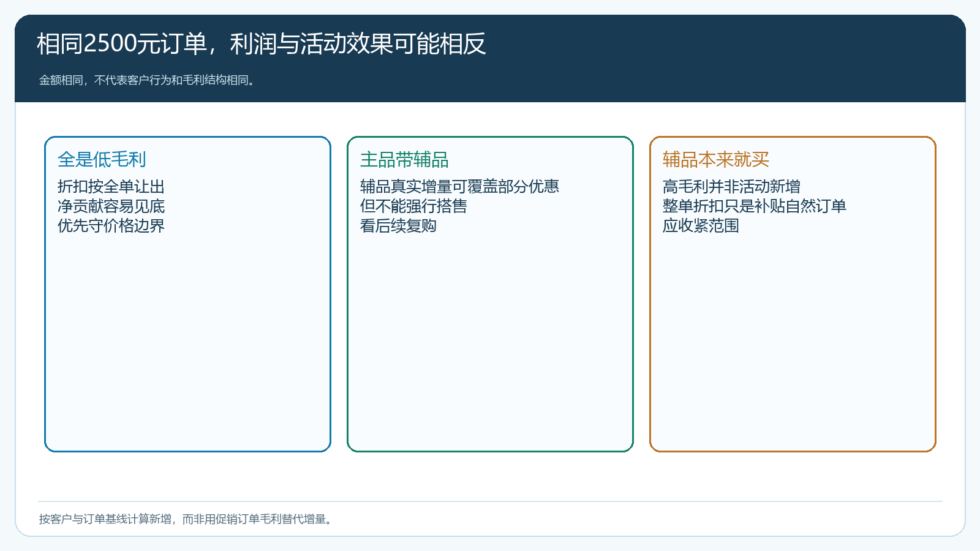Click the divider line above the footer
The width and height of the screenshot is (980, 551).
click(490, 501)
